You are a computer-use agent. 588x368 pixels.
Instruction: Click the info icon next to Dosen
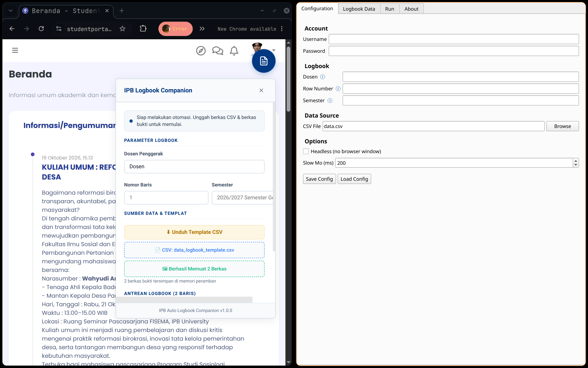click(x=322, y=77)
